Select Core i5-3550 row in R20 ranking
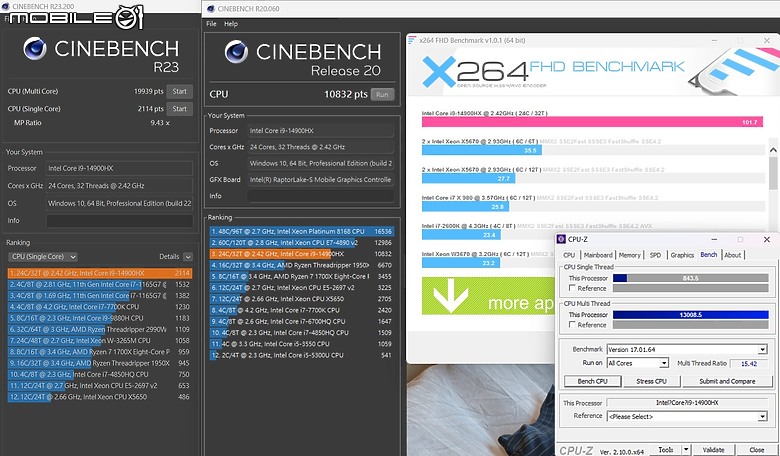Screen dimensions: 780x456 click(301, 344)
